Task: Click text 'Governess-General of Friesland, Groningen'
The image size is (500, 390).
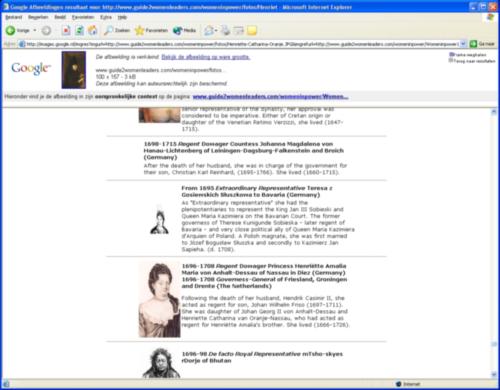Action: coord(281,279)
